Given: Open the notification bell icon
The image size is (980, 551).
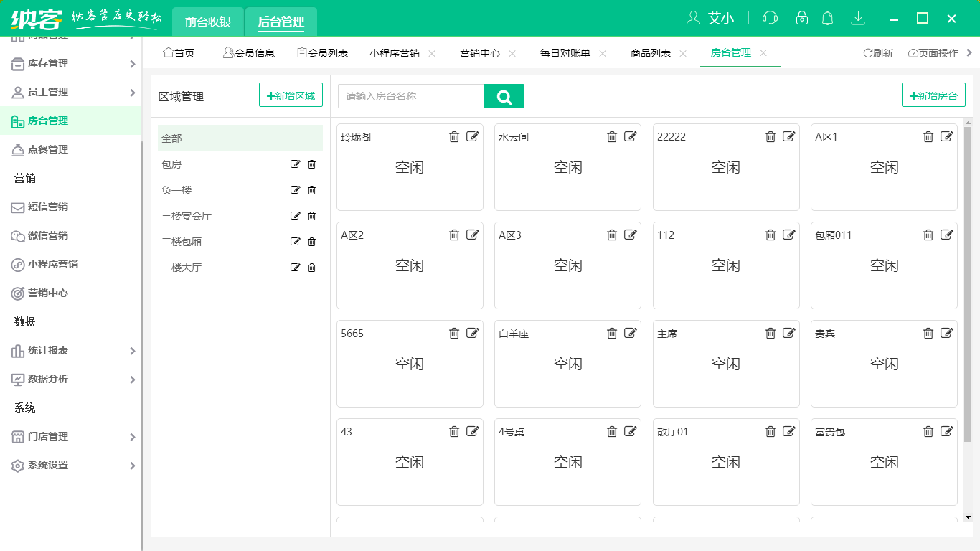Looking at the screenshot, I should [827, 18].
